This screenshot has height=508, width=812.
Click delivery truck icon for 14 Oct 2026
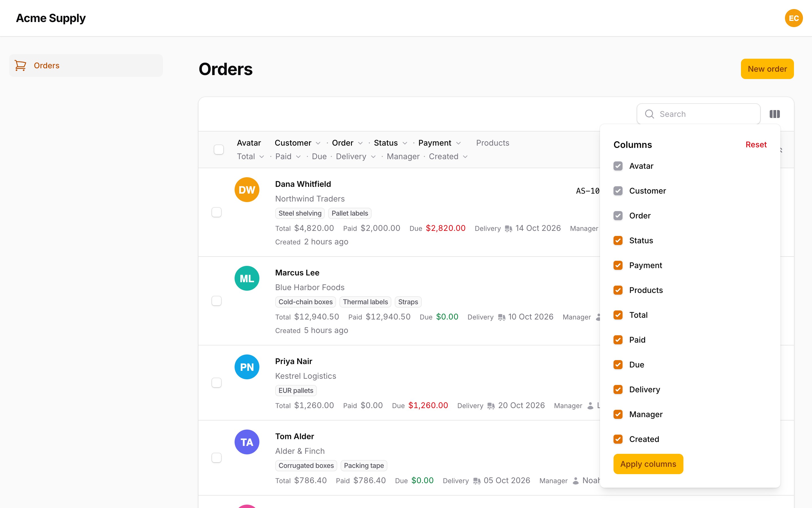pos(509,229)
